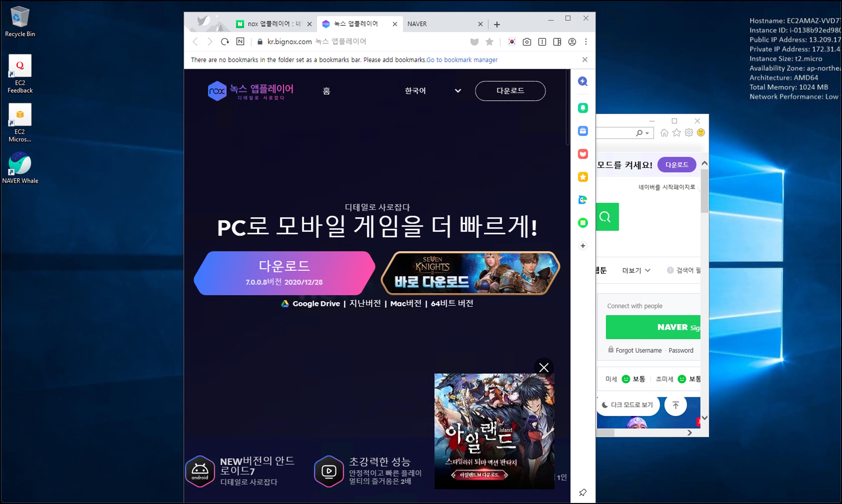Close the 아일랜드 ad popup
The image size is (842, 504).
tap(543, 367)
